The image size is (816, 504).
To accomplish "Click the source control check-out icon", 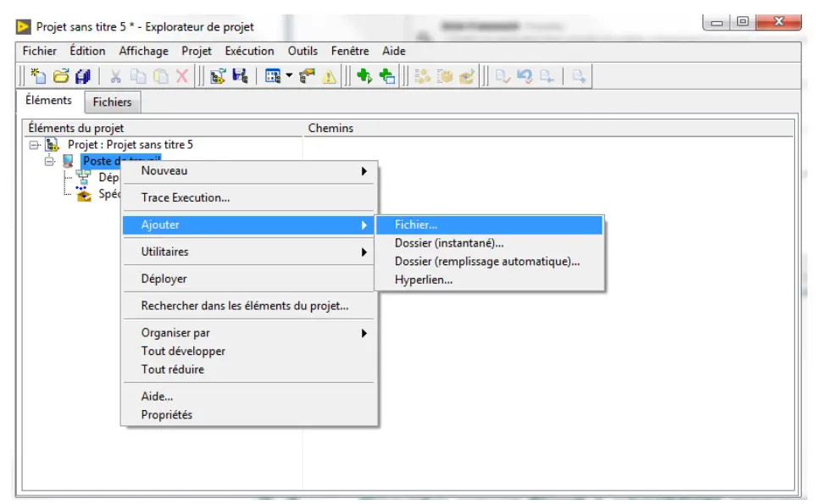I will (547, 76).
